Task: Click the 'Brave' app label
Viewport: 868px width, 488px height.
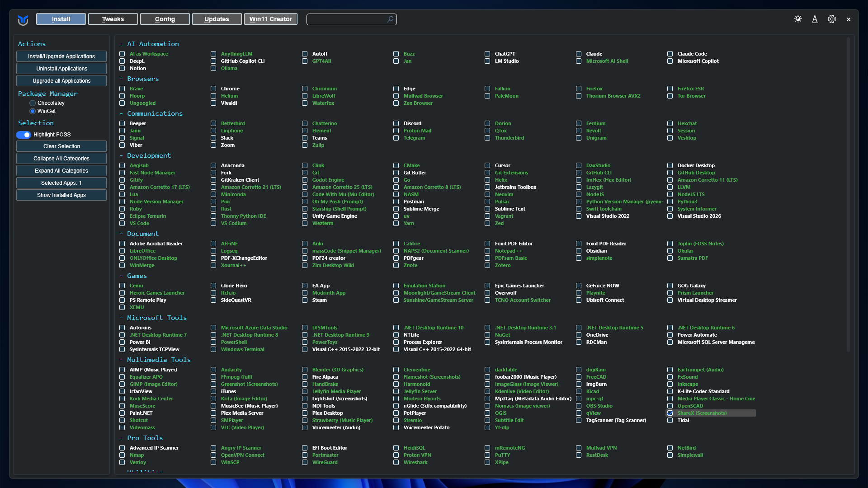Action: (x=136, y=89)
